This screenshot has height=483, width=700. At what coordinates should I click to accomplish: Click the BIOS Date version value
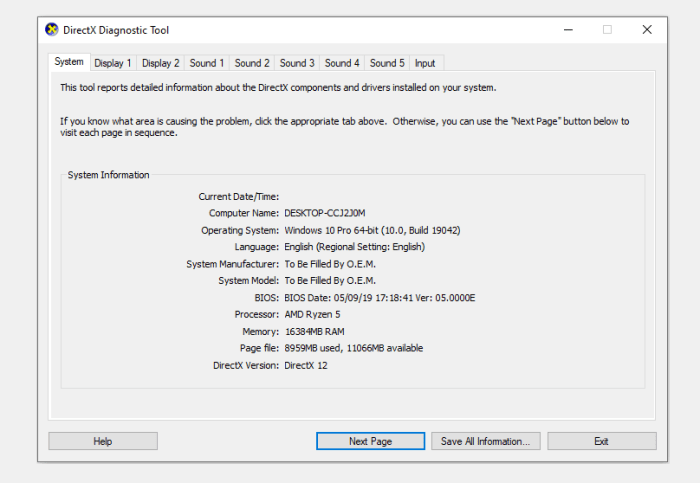point(379,298)
